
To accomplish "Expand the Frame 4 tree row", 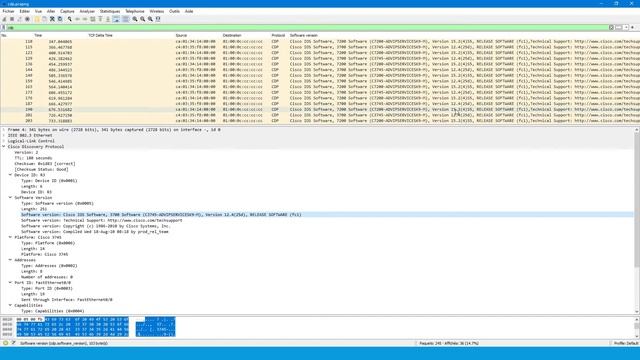I will point(4,130).
